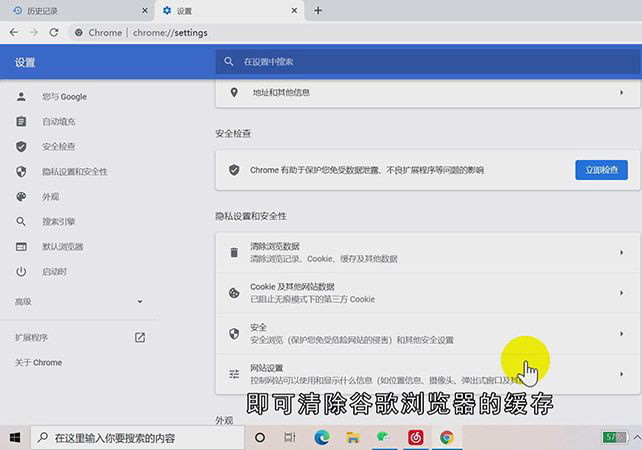Viewport: 642px width, 450px height.
Task: Click the person icon beside 您与 Google
Action: [x=21, y=97]
